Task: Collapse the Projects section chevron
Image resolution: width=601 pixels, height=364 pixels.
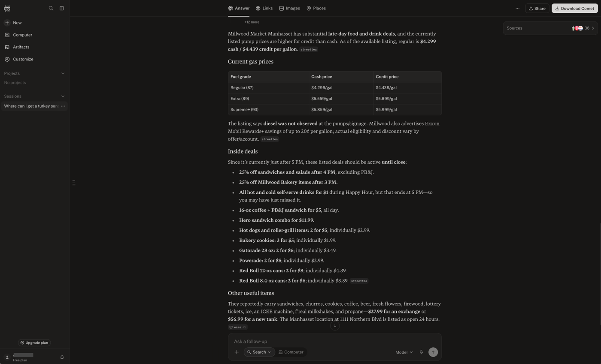Action: (x=63, y=73)
